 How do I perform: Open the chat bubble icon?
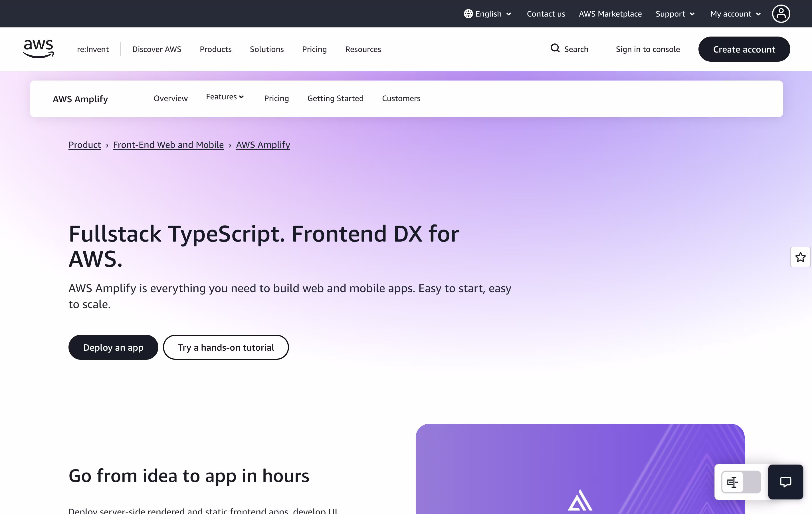[x=785, y=482]
